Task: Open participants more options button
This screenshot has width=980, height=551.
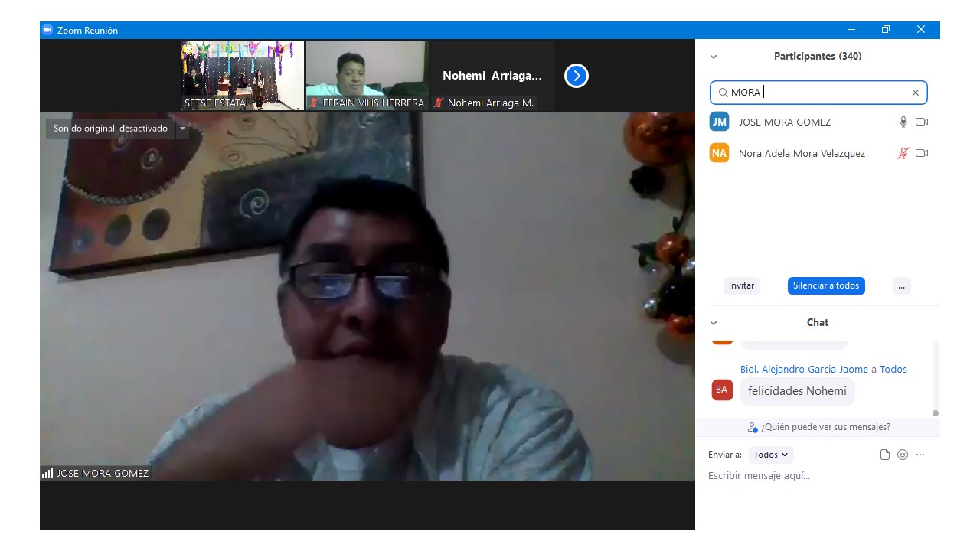Action: click(901, 285)
